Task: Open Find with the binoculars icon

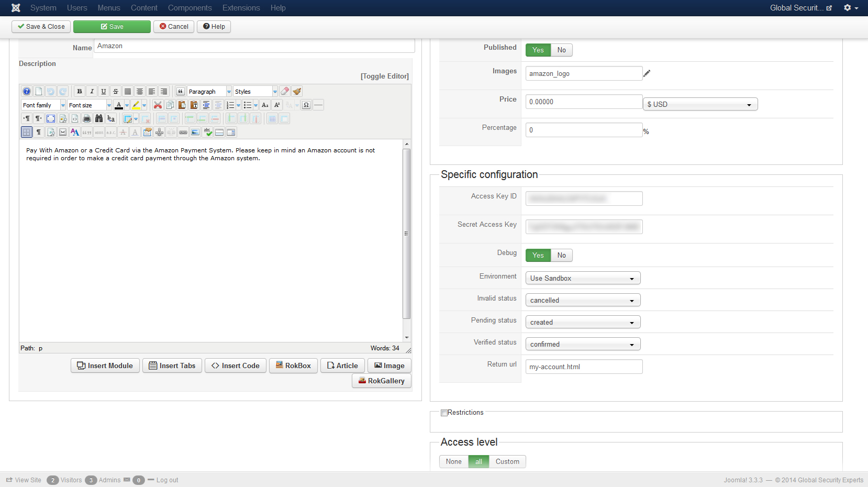Action: 99,118
